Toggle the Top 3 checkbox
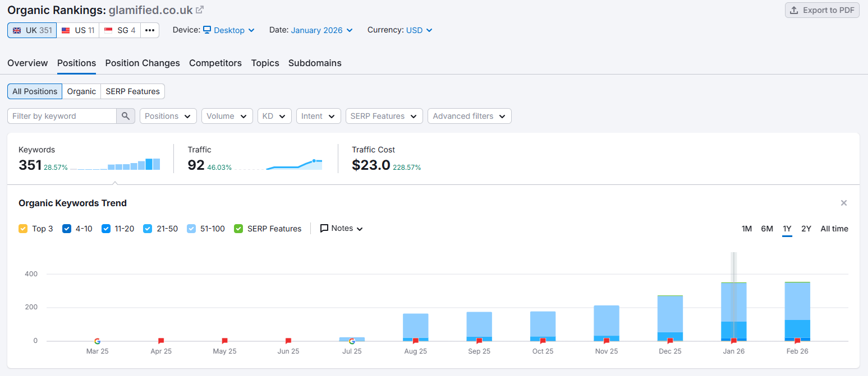This screenshot has height=376, width=868. [x=23, y=229]
